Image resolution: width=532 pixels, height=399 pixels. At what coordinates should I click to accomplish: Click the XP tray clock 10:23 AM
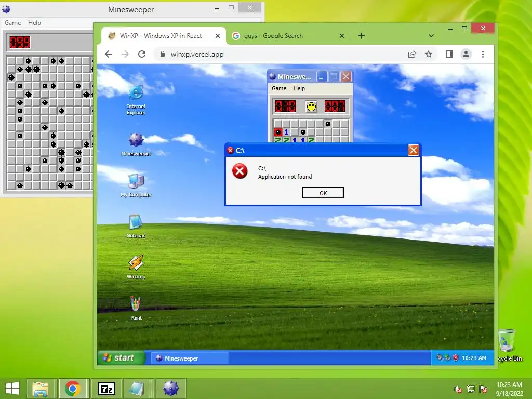click(474, 358)
